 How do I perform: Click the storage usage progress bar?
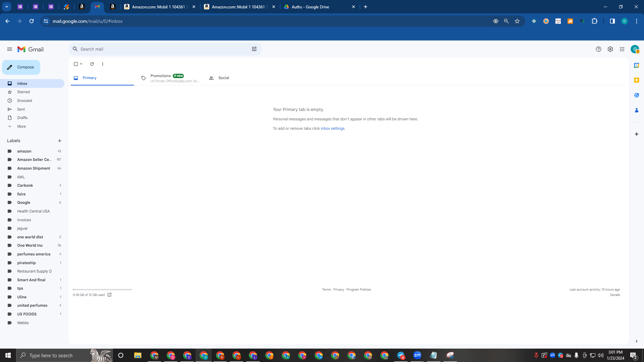(x=102, y=290)
